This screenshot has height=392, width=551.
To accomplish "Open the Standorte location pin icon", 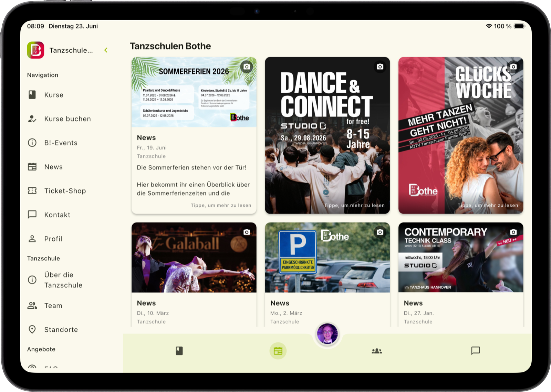I will point(32,329).
